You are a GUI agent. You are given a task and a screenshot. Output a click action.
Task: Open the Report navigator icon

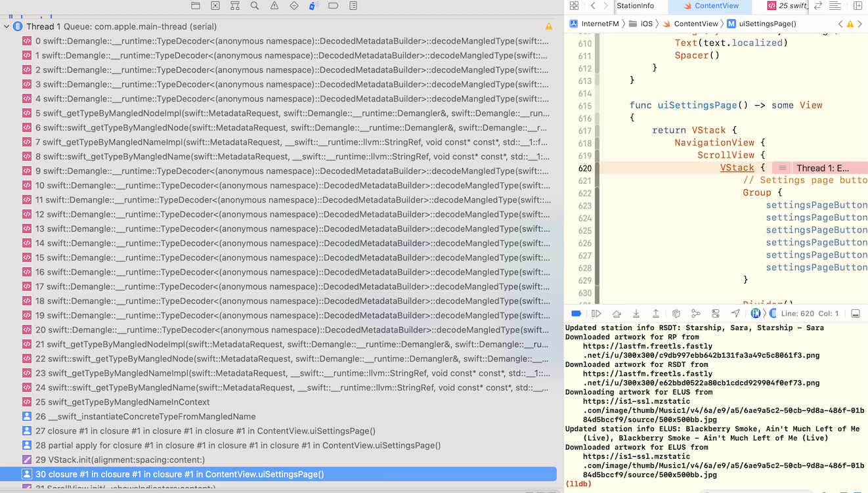(x=353, y=6)
